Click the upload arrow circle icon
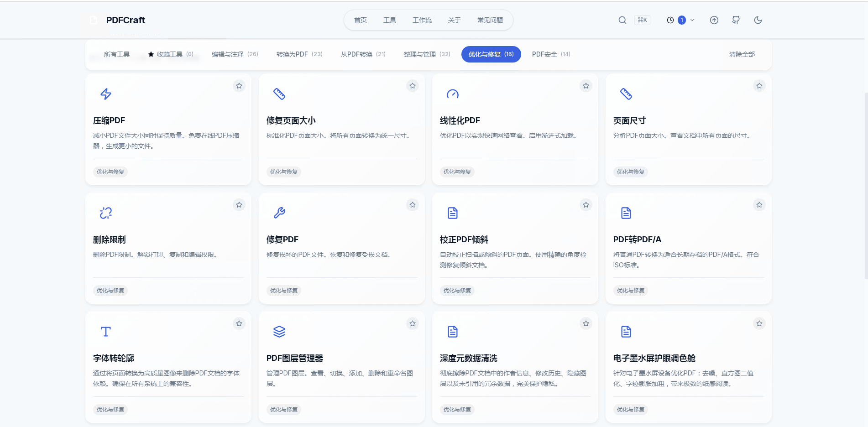The image size is (868, 427). pos(714,20)
